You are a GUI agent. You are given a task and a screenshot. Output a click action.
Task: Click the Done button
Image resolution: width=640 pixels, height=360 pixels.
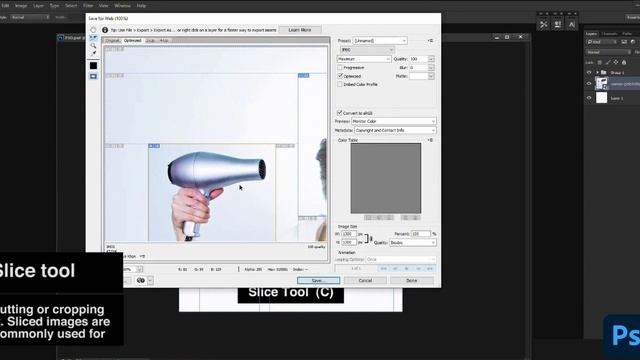click(412, 281)
